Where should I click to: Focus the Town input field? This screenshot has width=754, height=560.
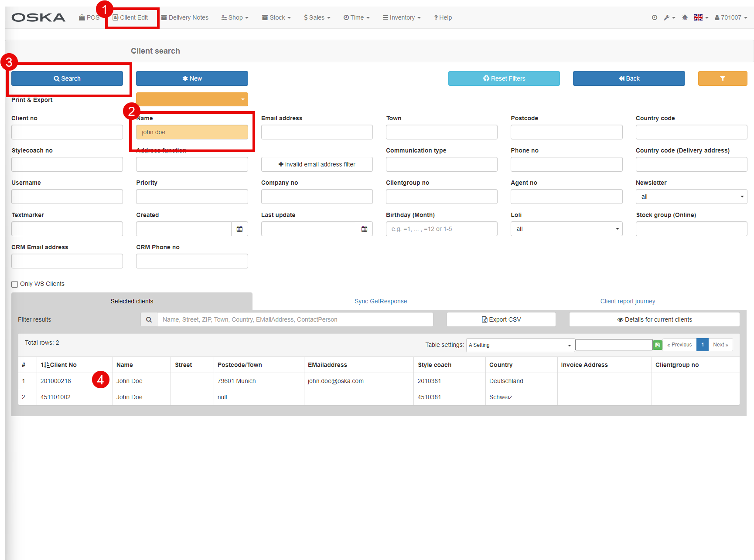442,132
